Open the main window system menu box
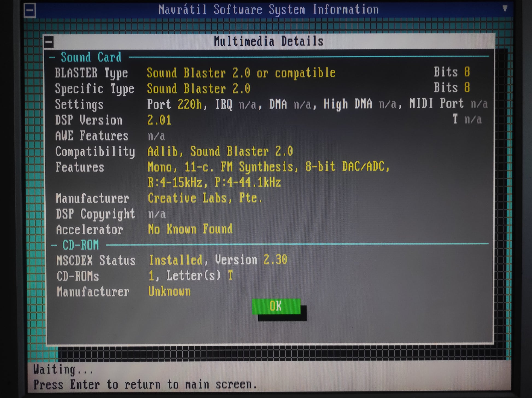Screen dimensions: 532x398 (x=30, y=11)
